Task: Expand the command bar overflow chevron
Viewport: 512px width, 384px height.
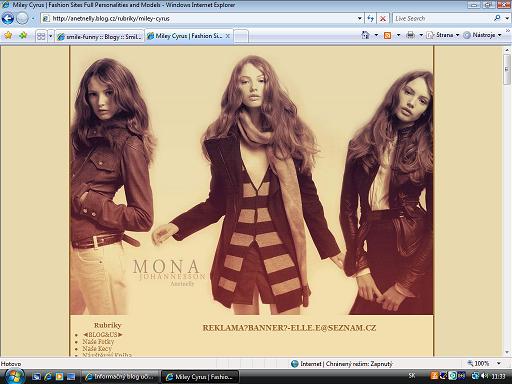Action: pos(508,31)
